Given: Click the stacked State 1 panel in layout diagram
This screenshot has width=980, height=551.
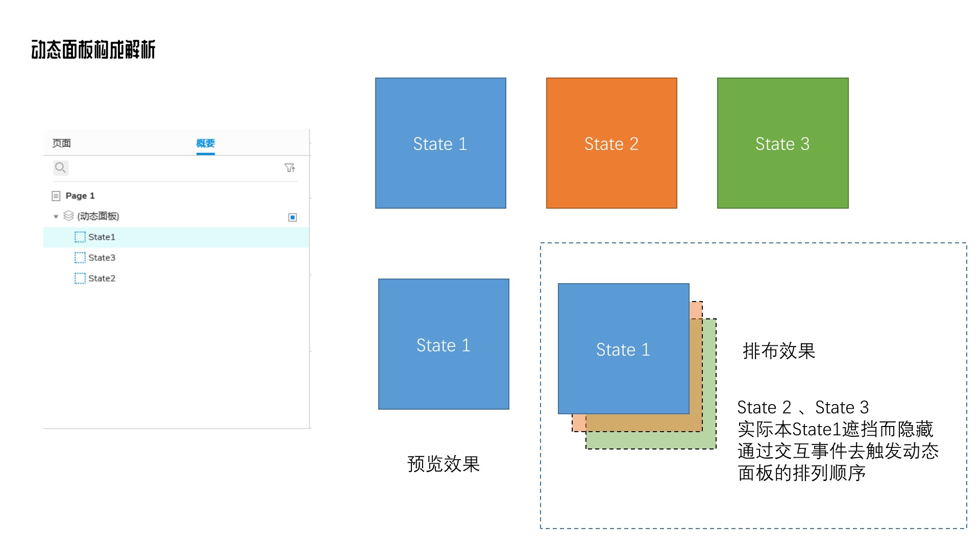Looking at the screenshot, I should (623, 348).
